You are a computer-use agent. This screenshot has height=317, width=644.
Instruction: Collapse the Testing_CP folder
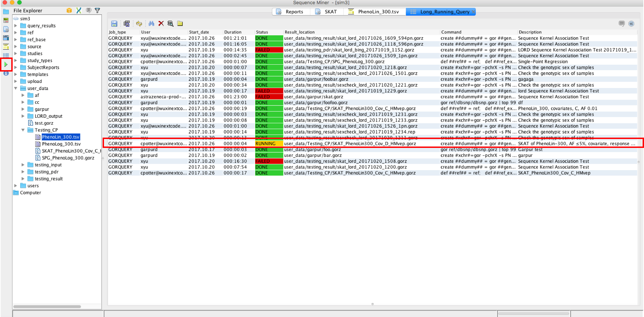23,130
